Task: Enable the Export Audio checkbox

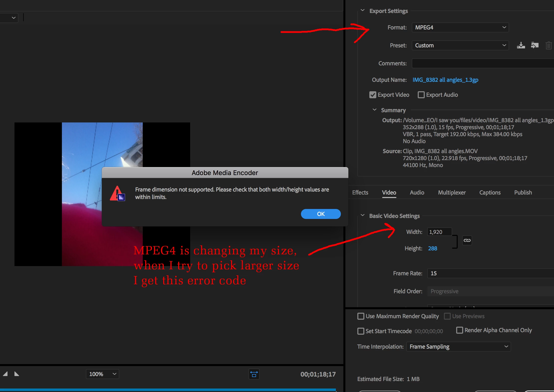Action: coord(421,95)
